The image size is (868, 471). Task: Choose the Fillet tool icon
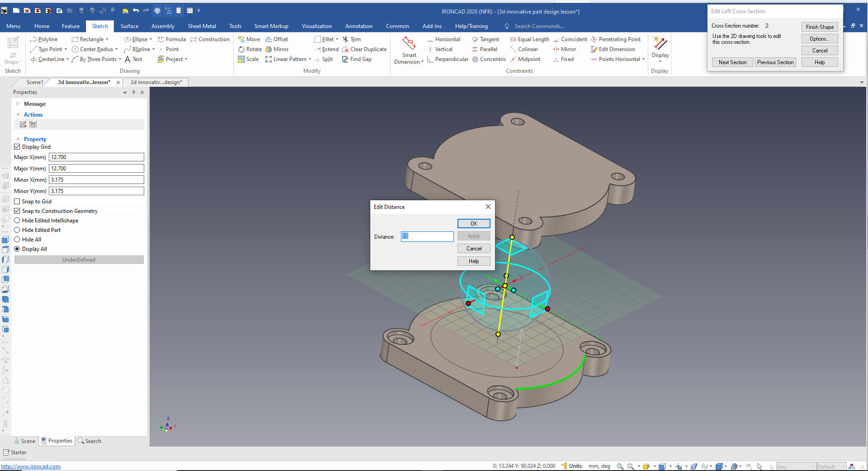point(317,39)
